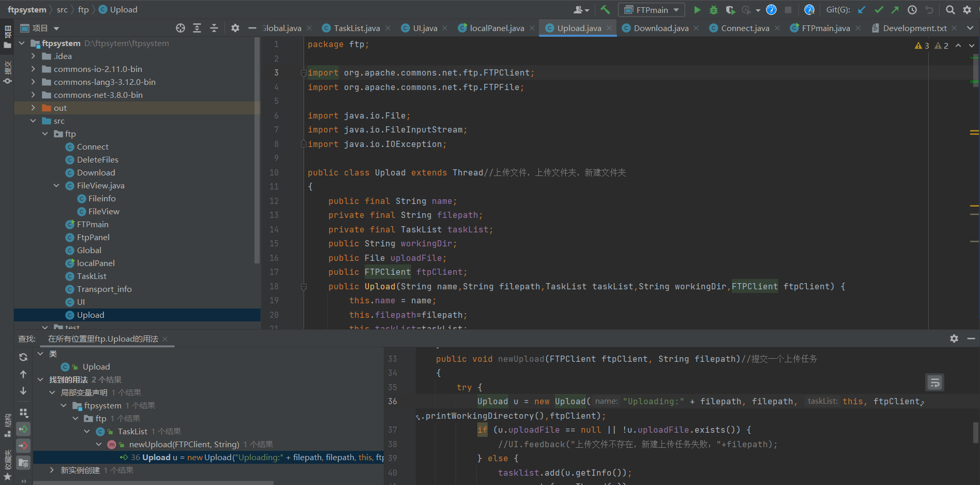Switch to the Connect.java tab
Image resolution: width=980 pixels, height=485 pixels.
[x=745, y=28]
